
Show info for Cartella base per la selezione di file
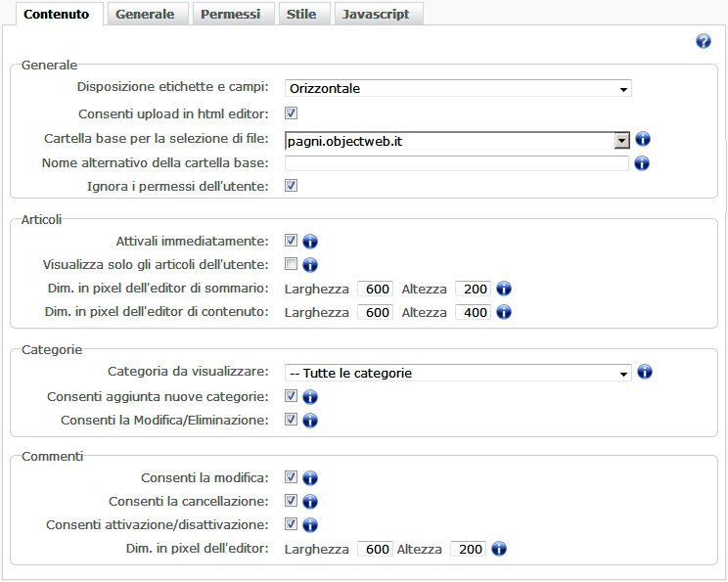(x=643, y=139)
